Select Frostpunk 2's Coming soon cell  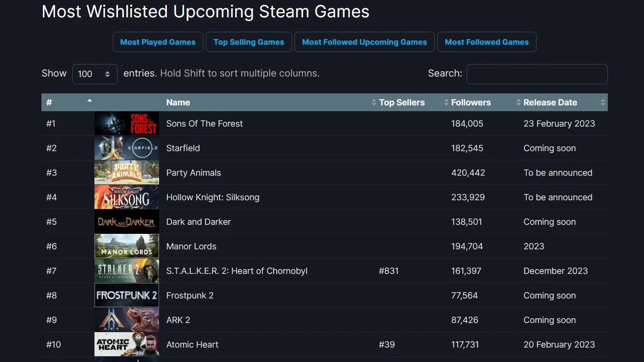(550, 296)
